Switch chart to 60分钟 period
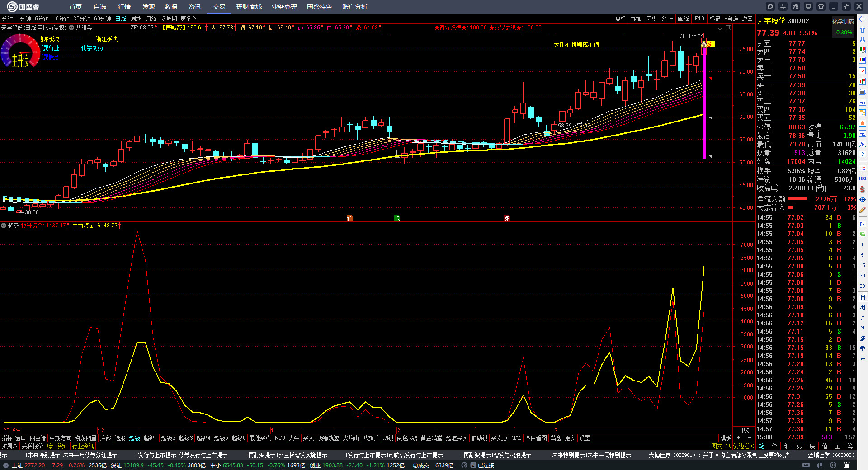This screenshot has height=470, width=868. tap(103, 19)
